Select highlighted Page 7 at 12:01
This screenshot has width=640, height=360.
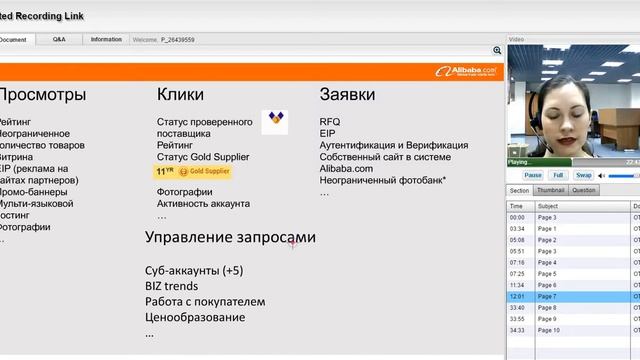pos(573,296)
